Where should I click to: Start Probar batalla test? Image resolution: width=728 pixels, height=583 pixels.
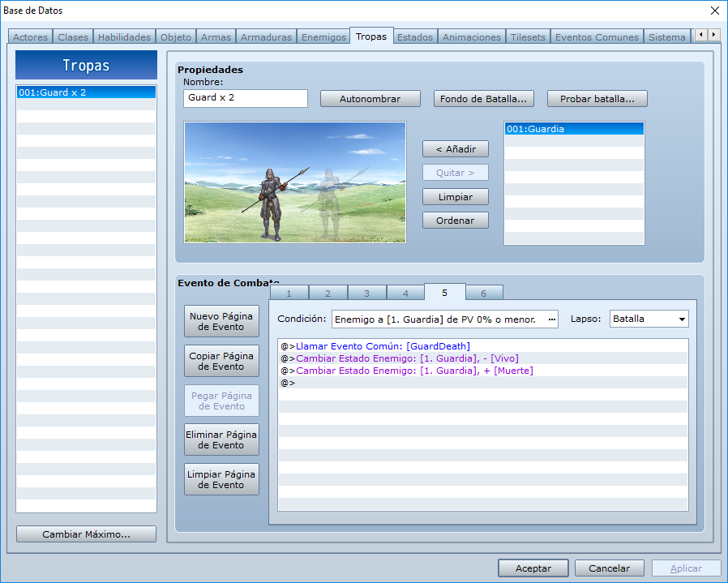pyautogui.click(x=597, y=99)
